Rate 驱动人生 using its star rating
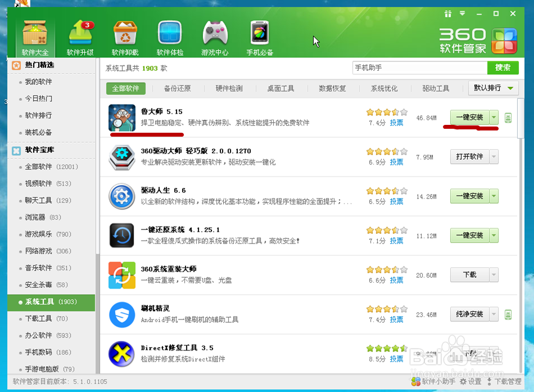534x392 pixels. pos(387,191)
